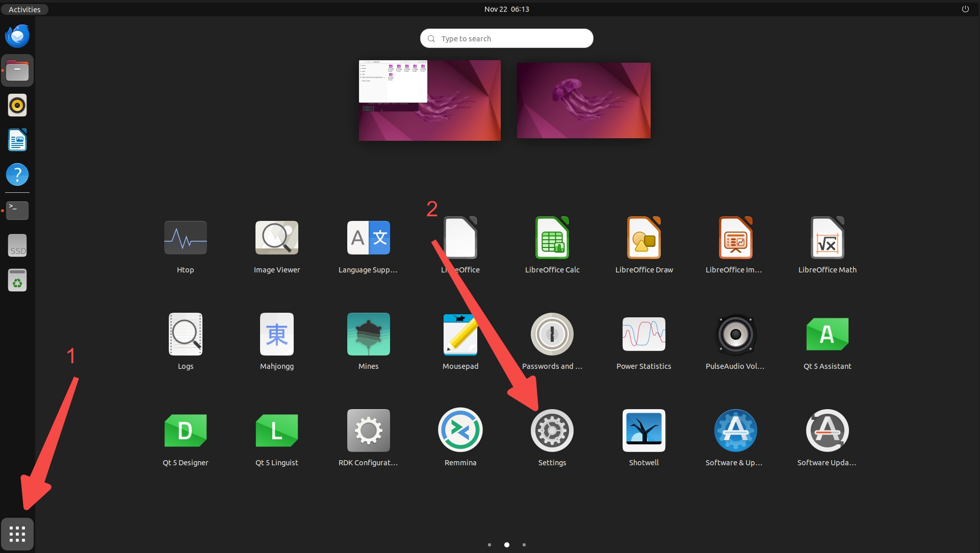Launch Mousepad text editor
The width and height of the screenshot is (980, 553).
tap(460, 334)
